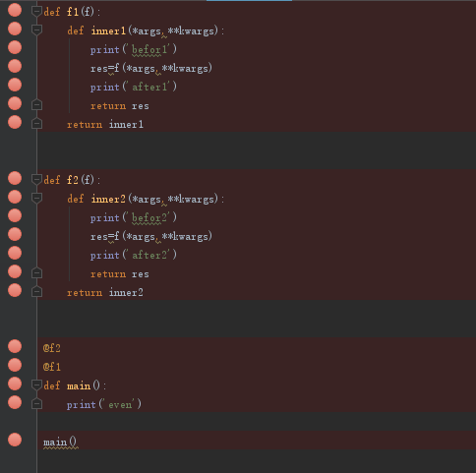Toggle breakpoint beside print('after2')
The height and width of the screenshot is (473, 476).
click(15, 253)
